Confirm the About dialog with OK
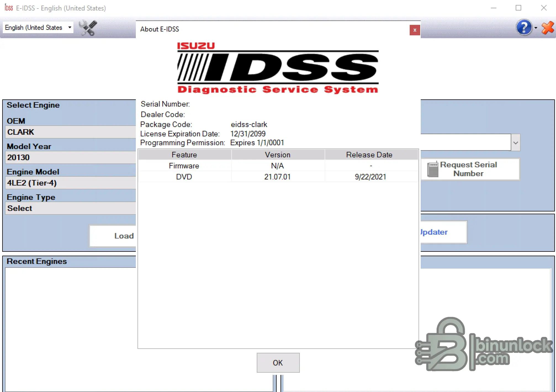556x392 pixels. click(278, 363)
